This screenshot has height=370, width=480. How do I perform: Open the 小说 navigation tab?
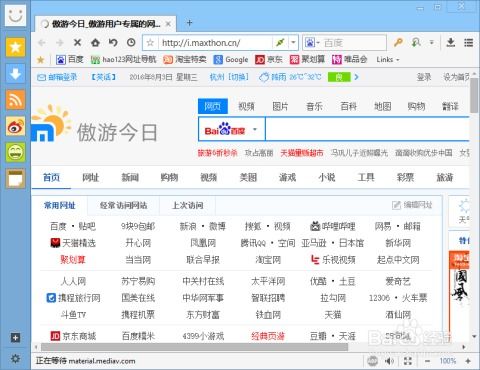point(327,177)
